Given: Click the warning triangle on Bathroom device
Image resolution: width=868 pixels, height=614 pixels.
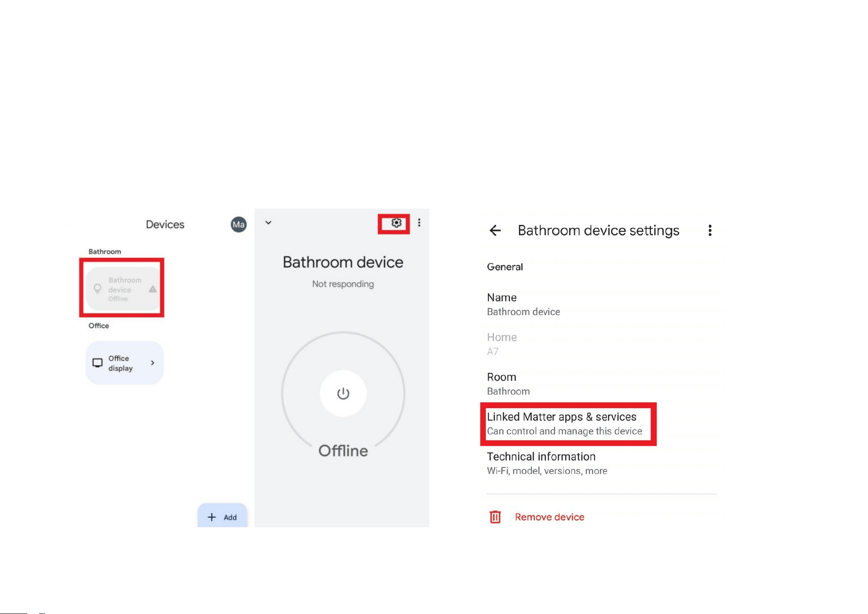Looking at the screenshot, I should pyautogui.click(x=153, y=289).
